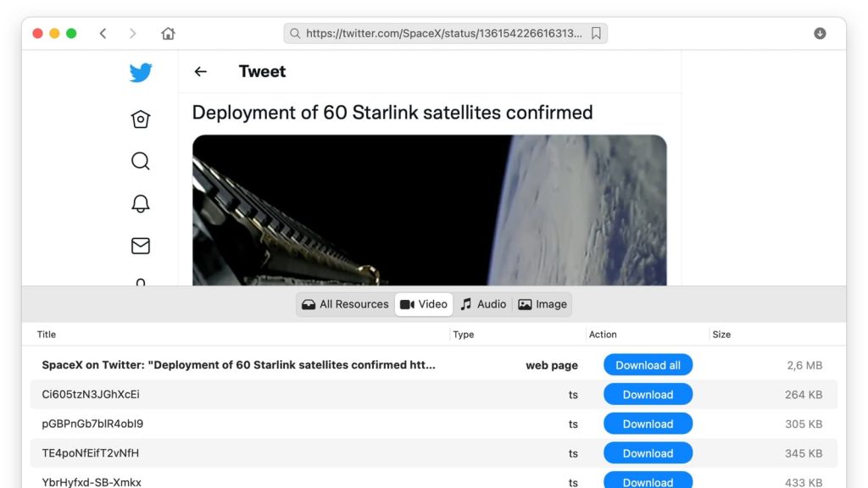Switch to the Video tab
The height and width of the screenshot is (488, 868).
tap(424, 304)
